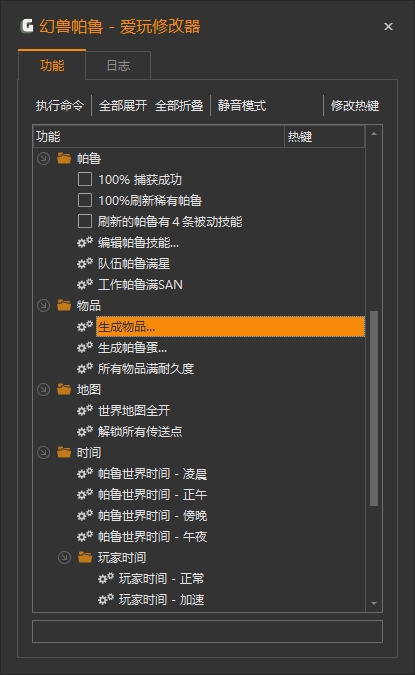The width and height of the screenshot is (415, 675).
Task: Click the vertical scrollbar thumb
Action: tap(374, 408)
